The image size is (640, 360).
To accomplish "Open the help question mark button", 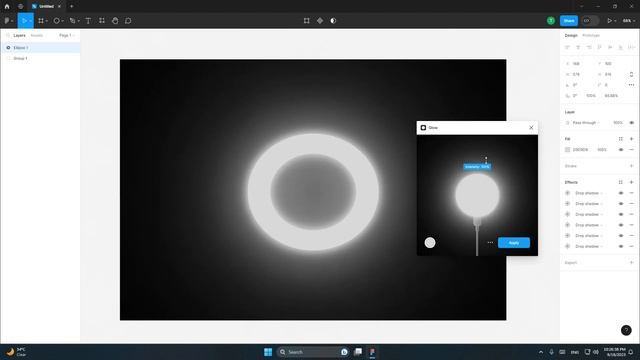I will pos(626,330).
